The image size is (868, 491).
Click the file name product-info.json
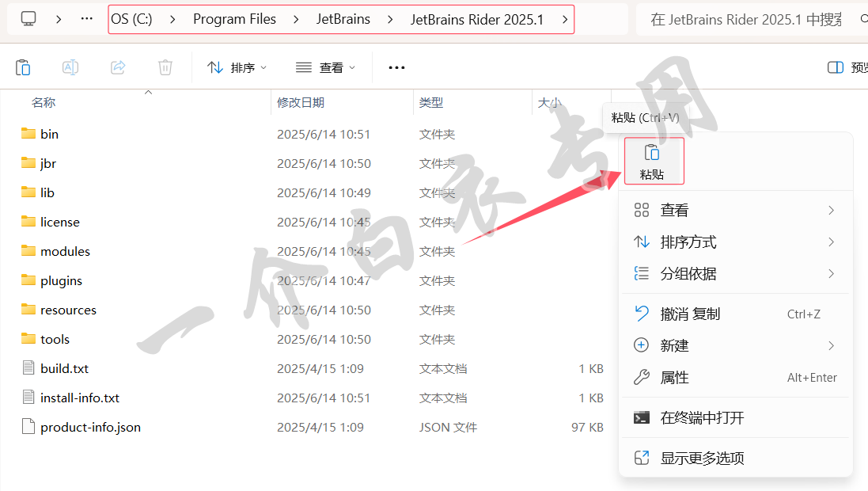tap(90, 428)
